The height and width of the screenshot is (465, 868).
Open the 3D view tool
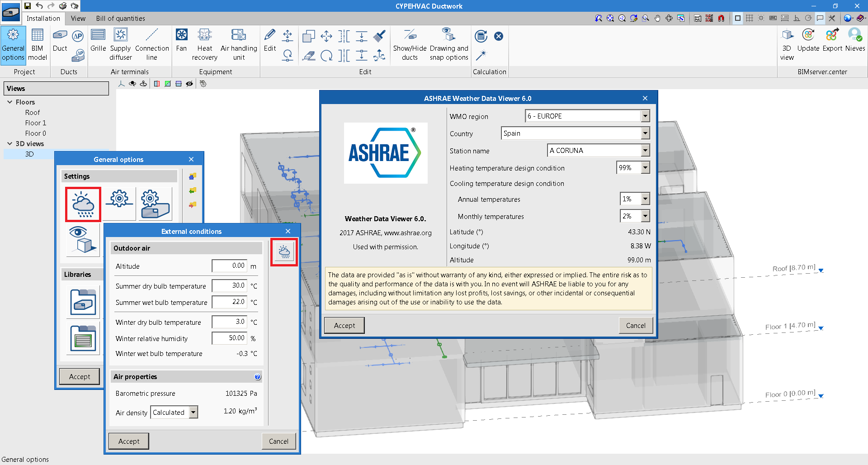click(x=787, y=45)
